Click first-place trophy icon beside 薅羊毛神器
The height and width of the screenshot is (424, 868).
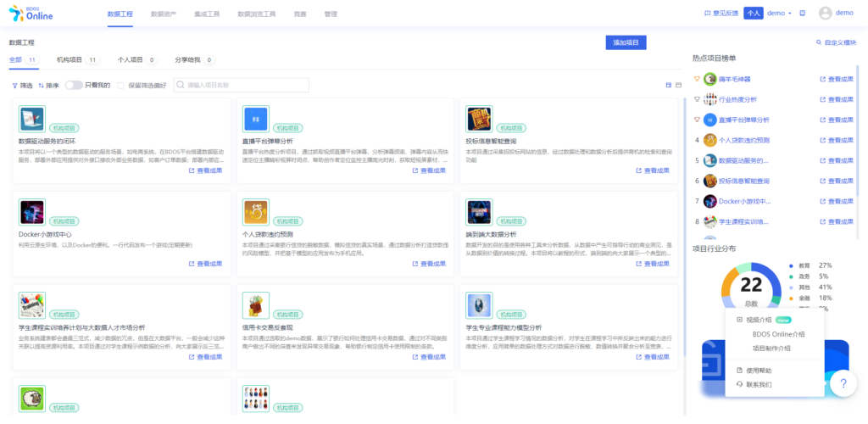[x=697, y=79]
